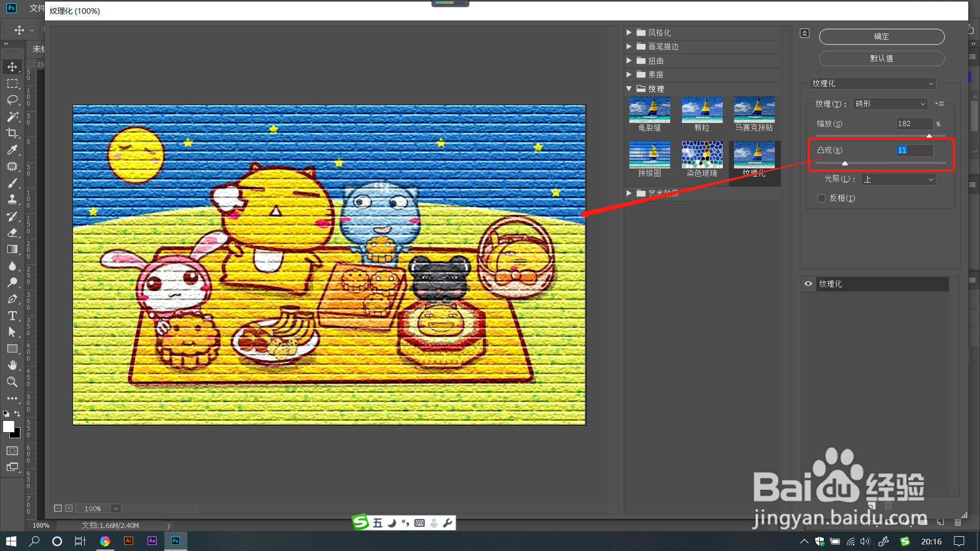
Task: Select the Eyedropper tool
Action: [12, 150]
